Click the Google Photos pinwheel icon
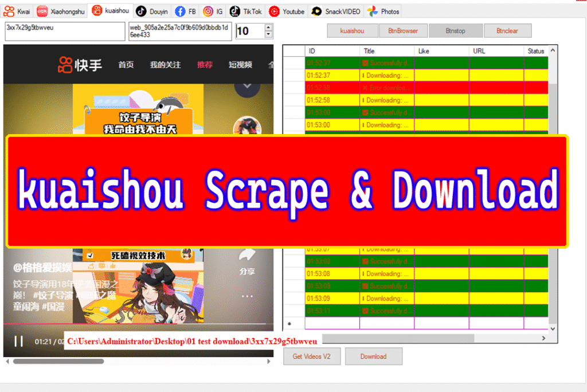 click(373, 11)
